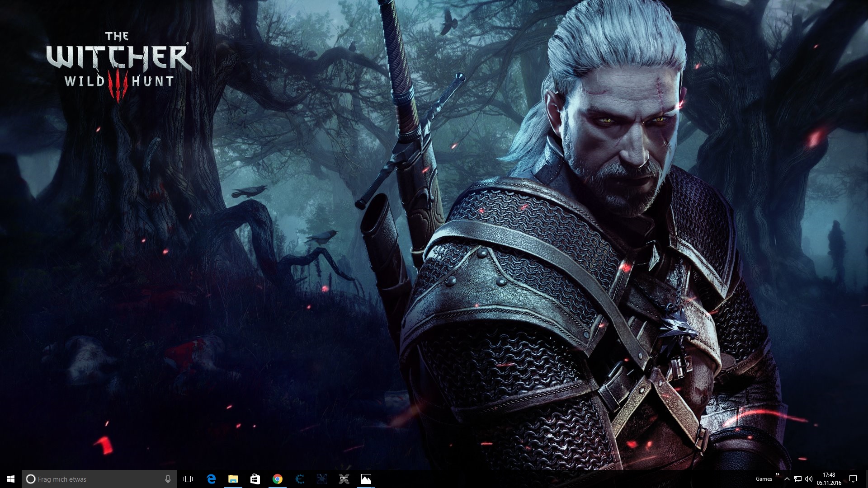Open network status from the tray
This screenshot has width=868, height=488.
click(798, 479)
